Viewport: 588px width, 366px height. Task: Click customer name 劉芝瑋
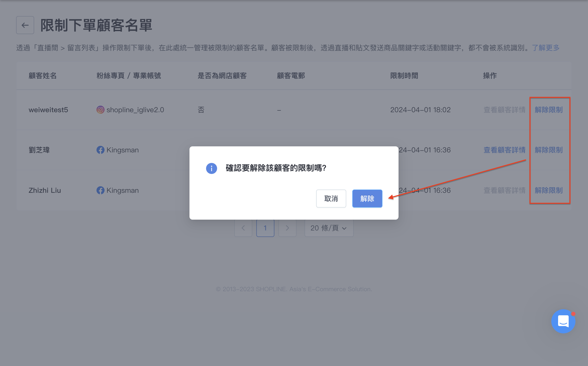pos(39,150)
